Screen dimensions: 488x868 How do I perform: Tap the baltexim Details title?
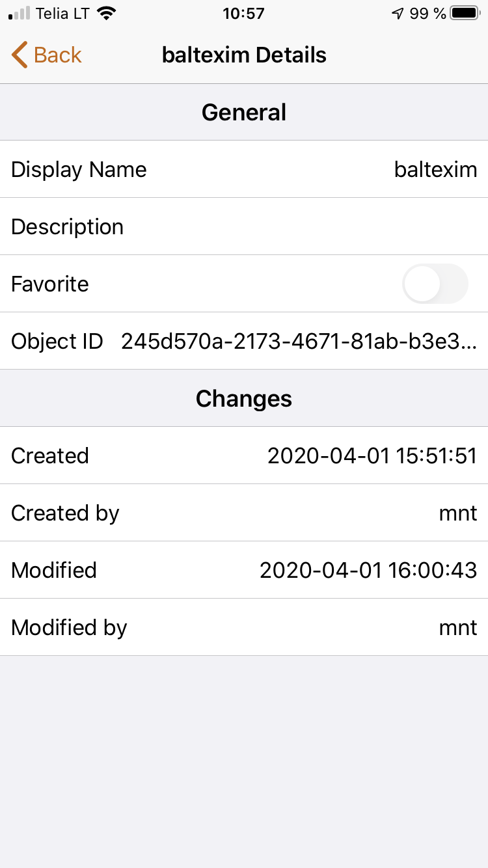(x=244, y=55)
